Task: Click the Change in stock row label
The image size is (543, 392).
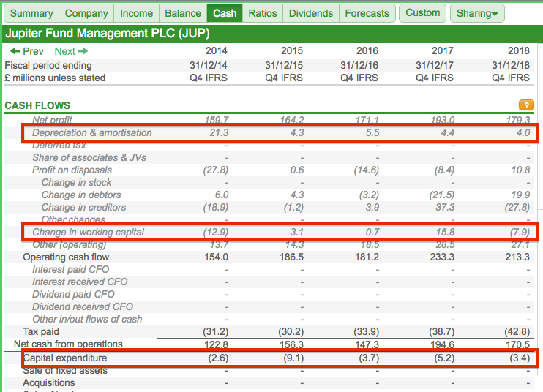Action: 77,183
